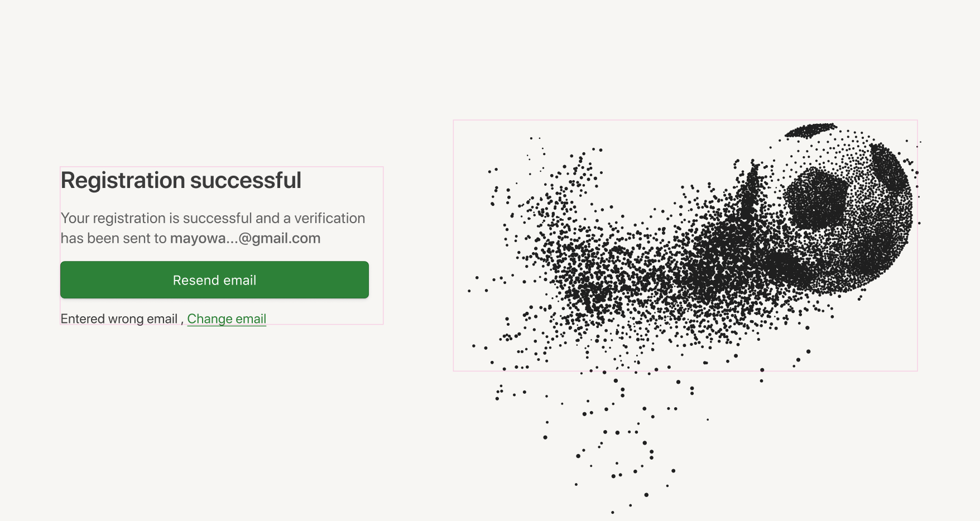The width and height of the screenshot is (980, 521).
Task: Open the Change email link
Action: click(227, 319)
